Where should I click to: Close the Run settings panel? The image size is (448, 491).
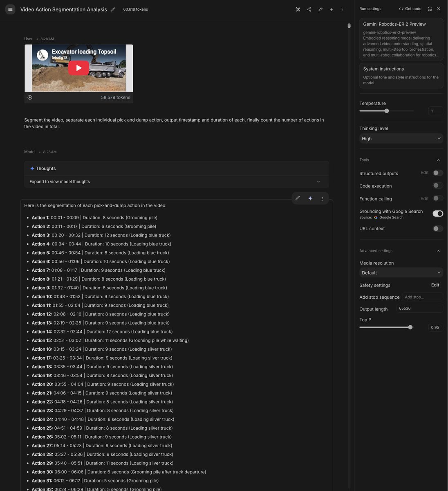click(x=439, y=9)
